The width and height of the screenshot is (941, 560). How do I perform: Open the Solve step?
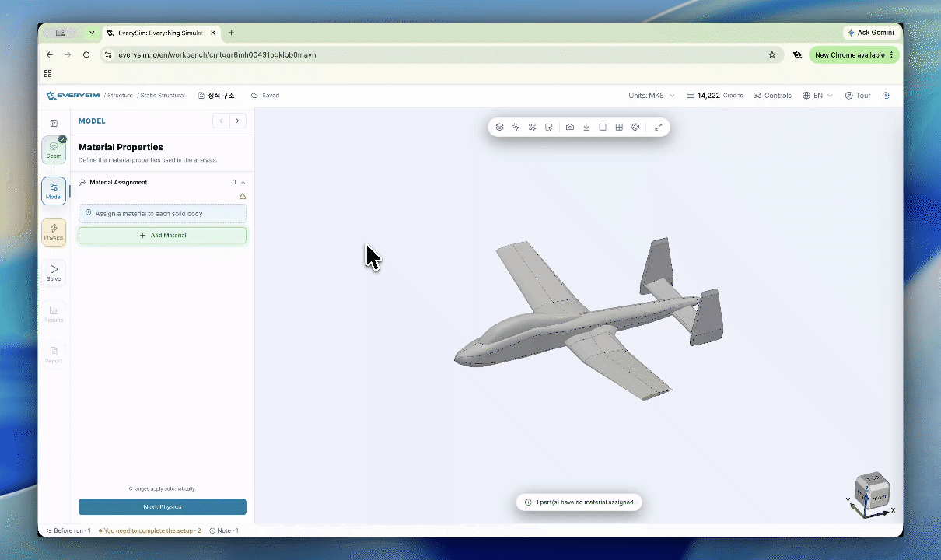coord(54,273)
